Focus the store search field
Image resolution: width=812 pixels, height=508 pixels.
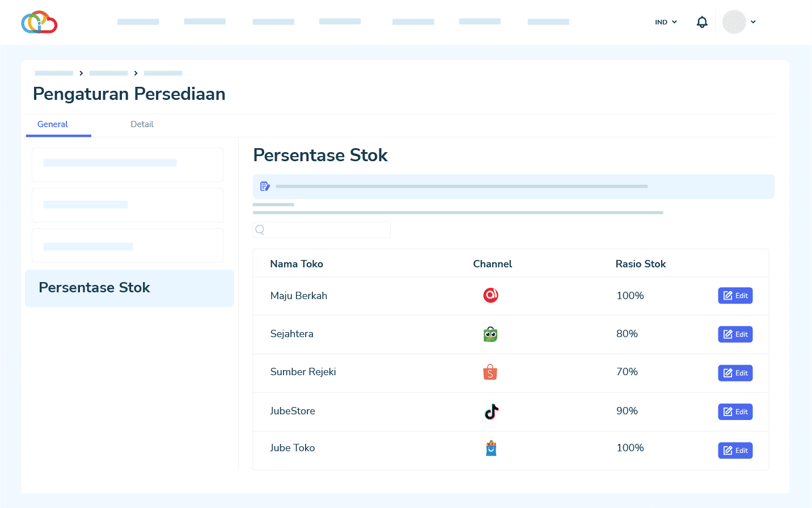tap(326, 230)
